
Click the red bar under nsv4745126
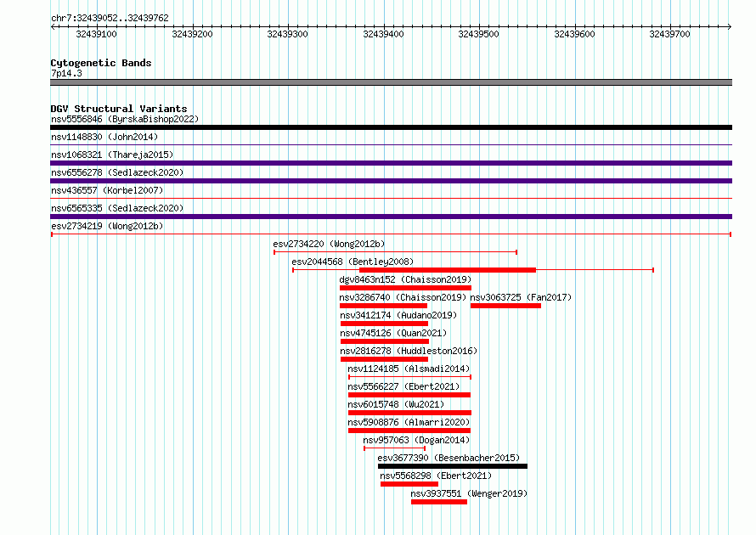(x=385, y=341)
